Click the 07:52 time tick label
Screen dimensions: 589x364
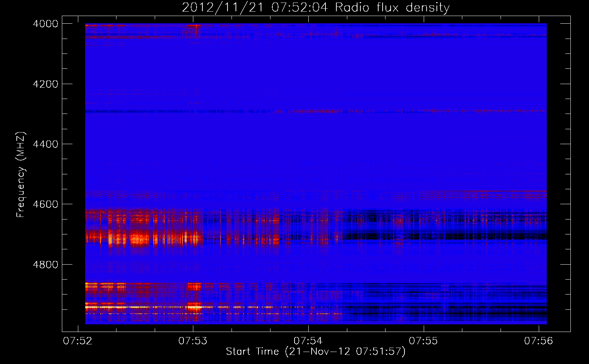[78, 341]
